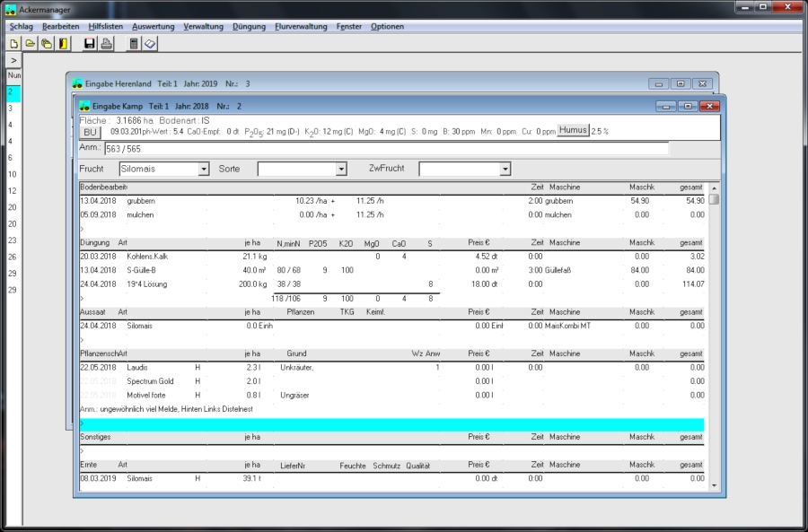
Task: Open the Düngung menu
Action: pos(249,26)
